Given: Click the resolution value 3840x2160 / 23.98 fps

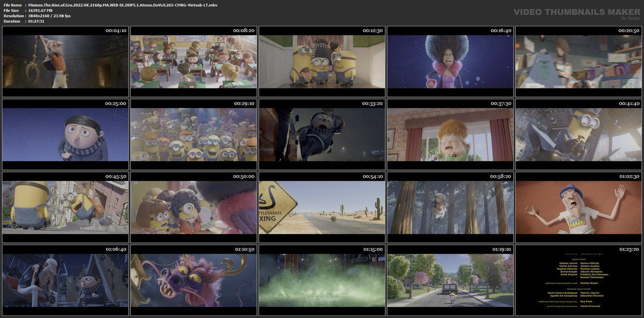Looking at the screenshot, I should coord(49,16).
